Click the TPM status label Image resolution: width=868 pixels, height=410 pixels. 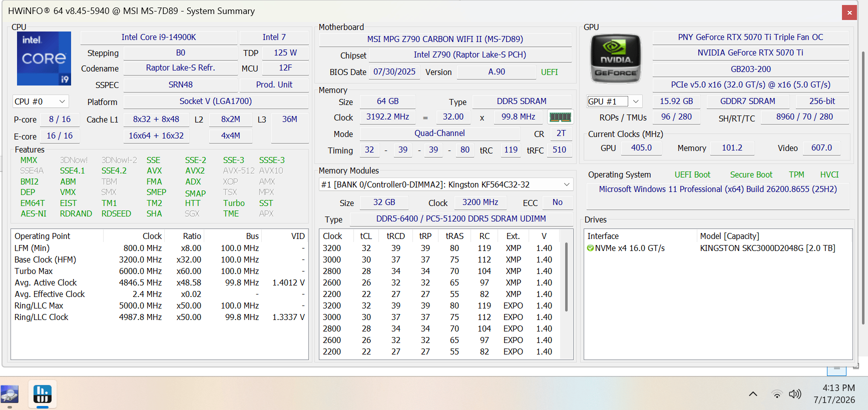tap(796, 174)
